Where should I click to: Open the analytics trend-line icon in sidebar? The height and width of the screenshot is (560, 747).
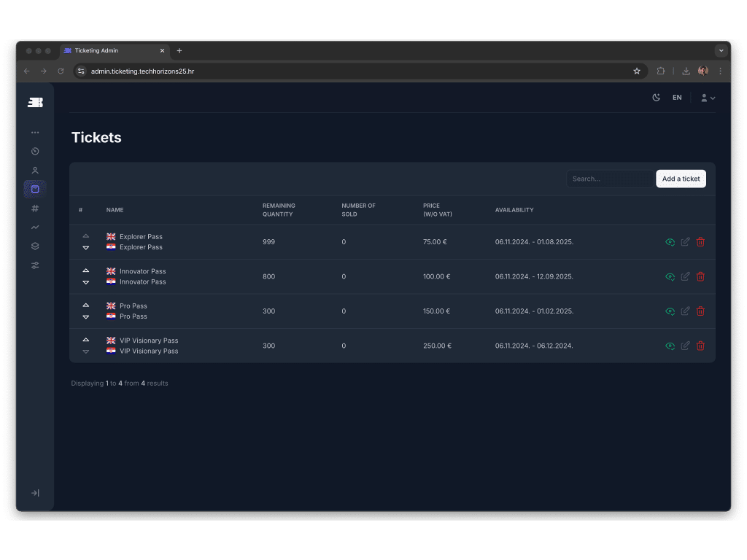pyautogui.click(x=35, y=227)
